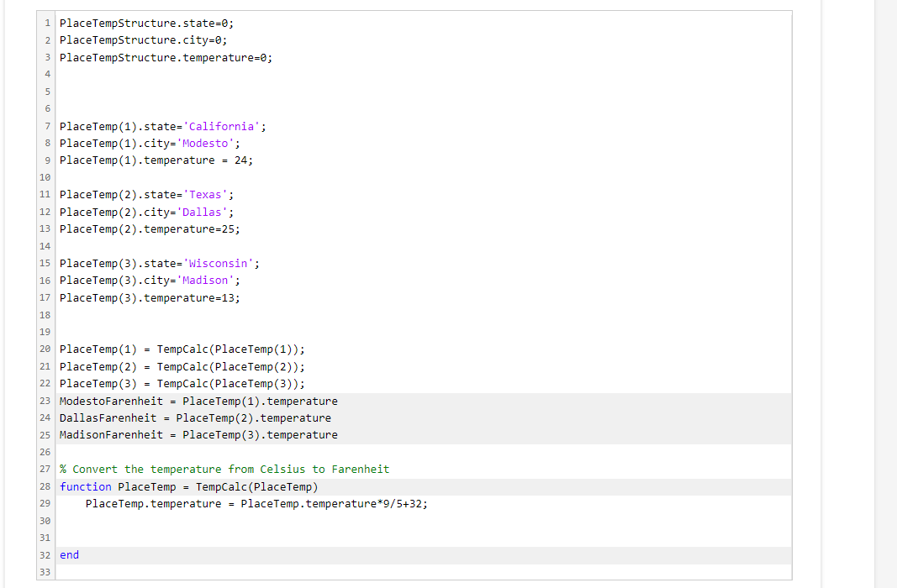Click the string 'Madison' on line 16
897x588 pixels.
pos(205,281)
